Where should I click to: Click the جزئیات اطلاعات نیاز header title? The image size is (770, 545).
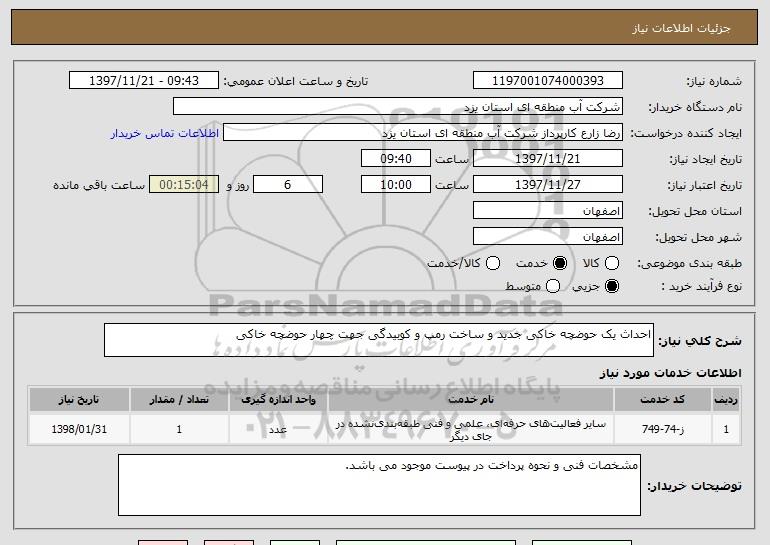tap(681, 28)
